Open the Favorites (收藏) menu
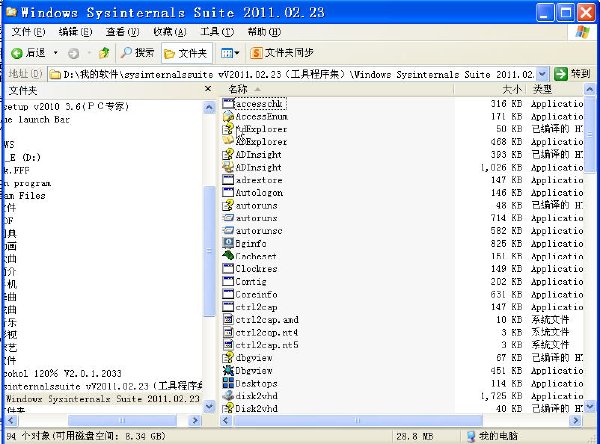 (170, 32)
